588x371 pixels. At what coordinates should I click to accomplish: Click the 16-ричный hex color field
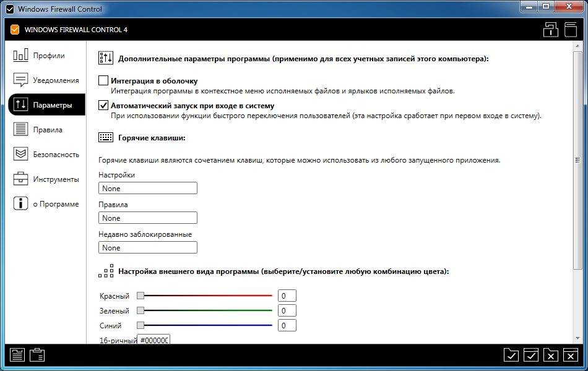pos(153,339)
